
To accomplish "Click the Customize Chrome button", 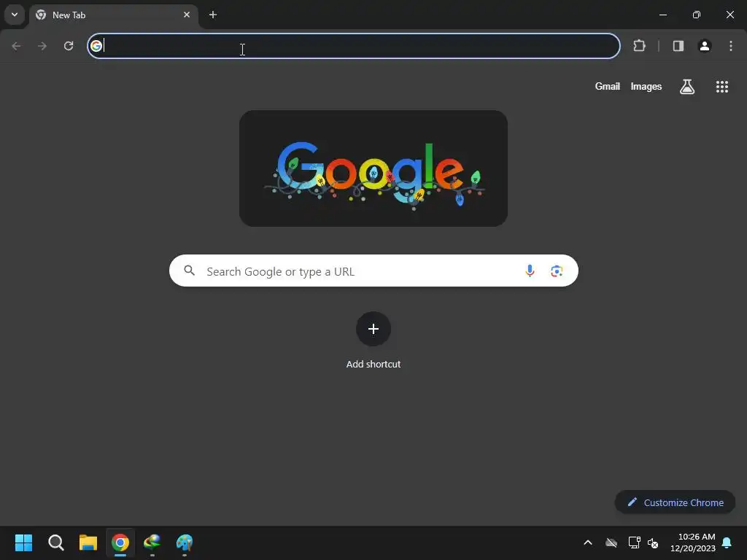I will (x=675, y=502).
